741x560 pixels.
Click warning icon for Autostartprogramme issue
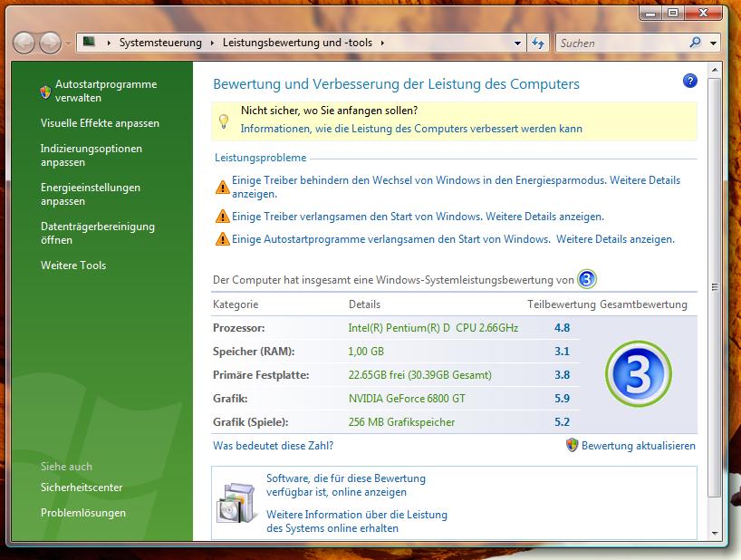[x=222, y=239]
